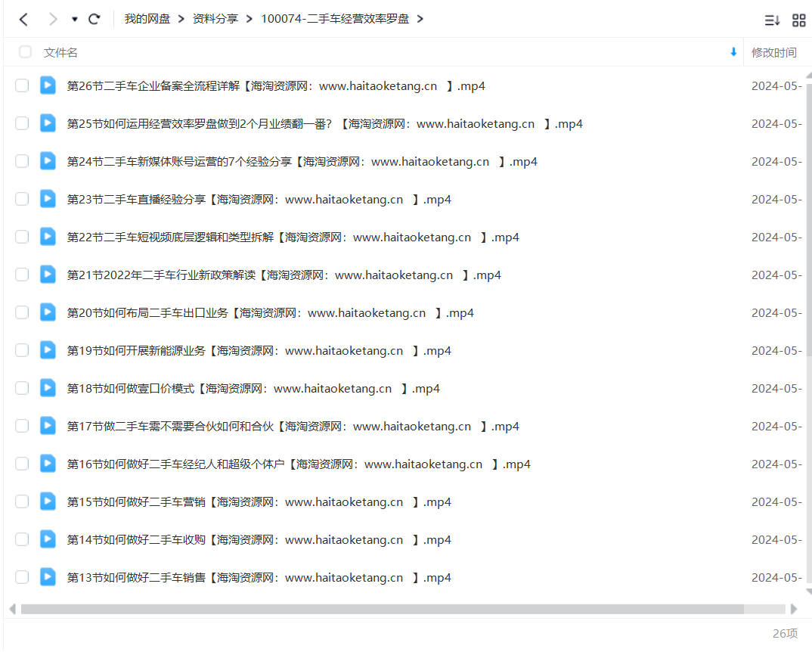Click the video icon of 第16节 file
Image resolution: width=812 pixels, height=652 pixels.
48,464
